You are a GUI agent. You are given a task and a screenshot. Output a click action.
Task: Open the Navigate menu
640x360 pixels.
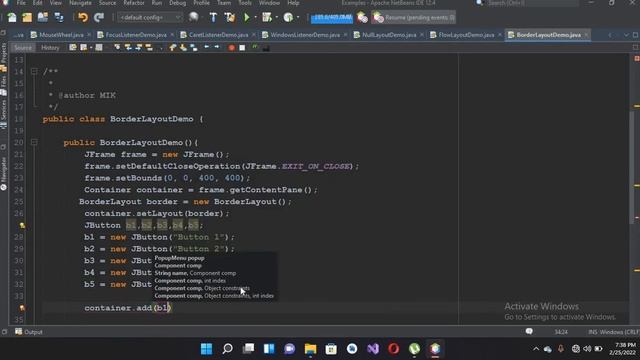tap(80, 3)
